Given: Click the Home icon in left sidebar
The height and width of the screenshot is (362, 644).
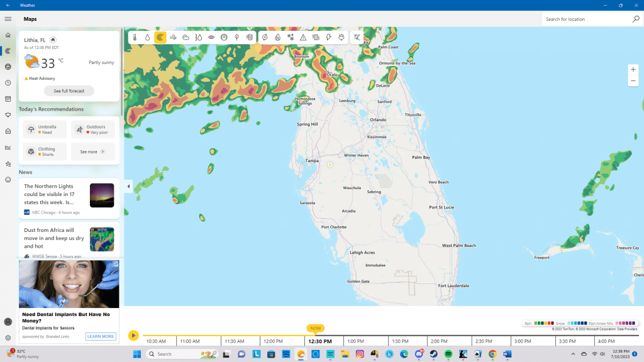Looking at the screenshot, I should tap(8, 35).
